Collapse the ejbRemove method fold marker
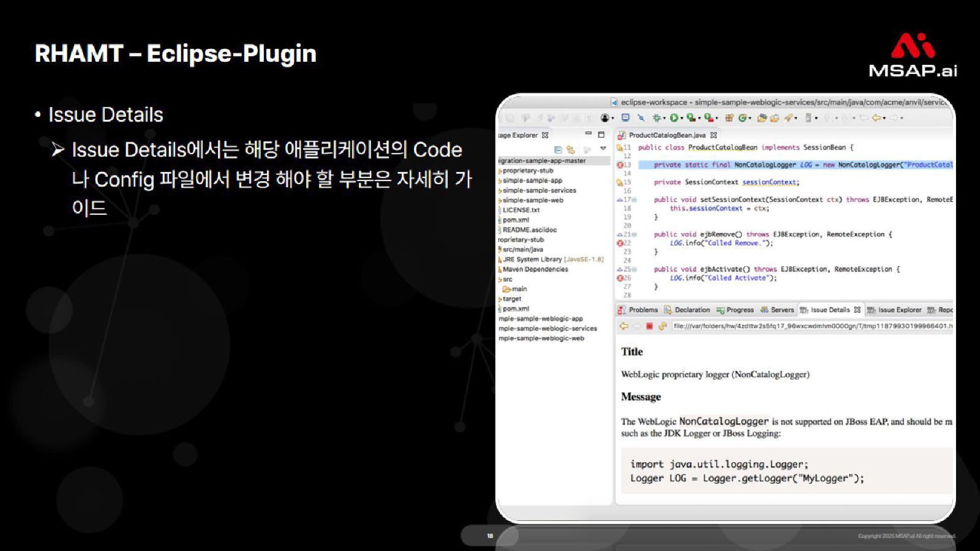 634,235
